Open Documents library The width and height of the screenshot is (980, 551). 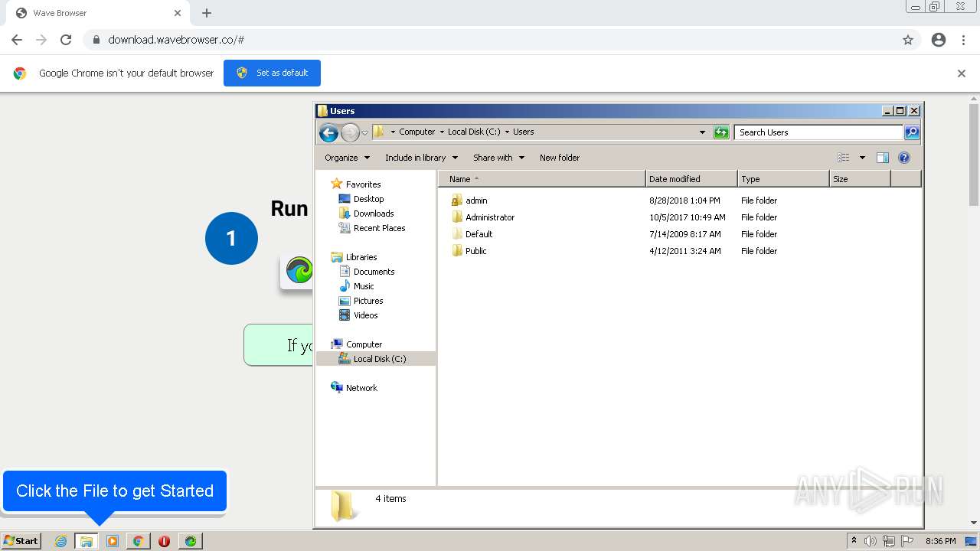click(x=374, y=272)
